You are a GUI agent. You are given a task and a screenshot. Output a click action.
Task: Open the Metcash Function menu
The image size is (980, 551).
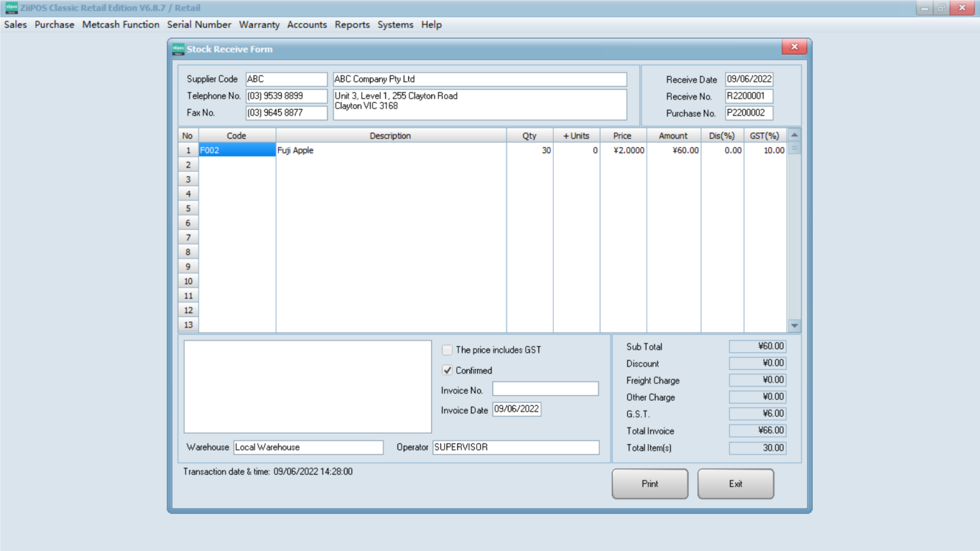click(121, 25)
